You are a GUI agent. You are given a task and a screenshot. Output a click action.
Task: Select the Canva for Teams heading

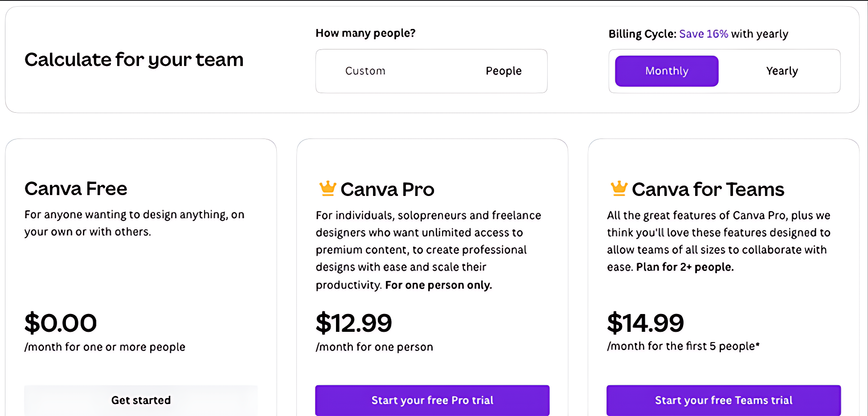[708, 189]
